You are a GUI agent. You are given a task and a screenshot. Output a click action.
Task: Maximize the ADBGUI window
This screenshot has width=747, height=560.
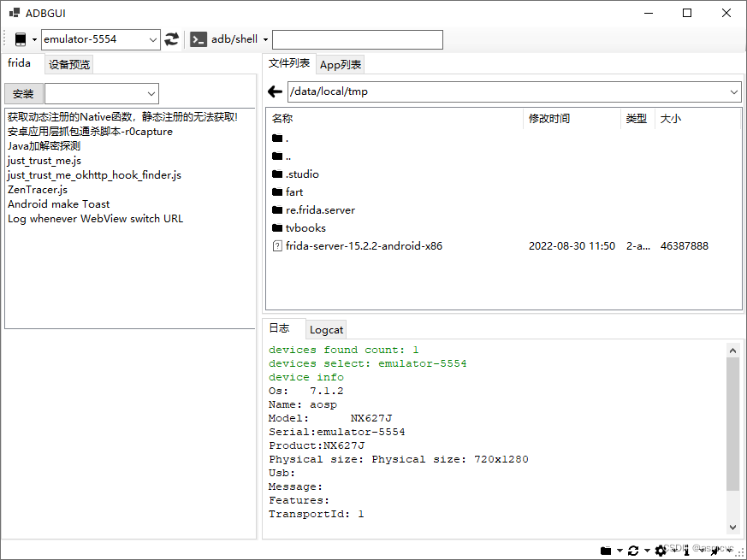(x=687, y=13)
